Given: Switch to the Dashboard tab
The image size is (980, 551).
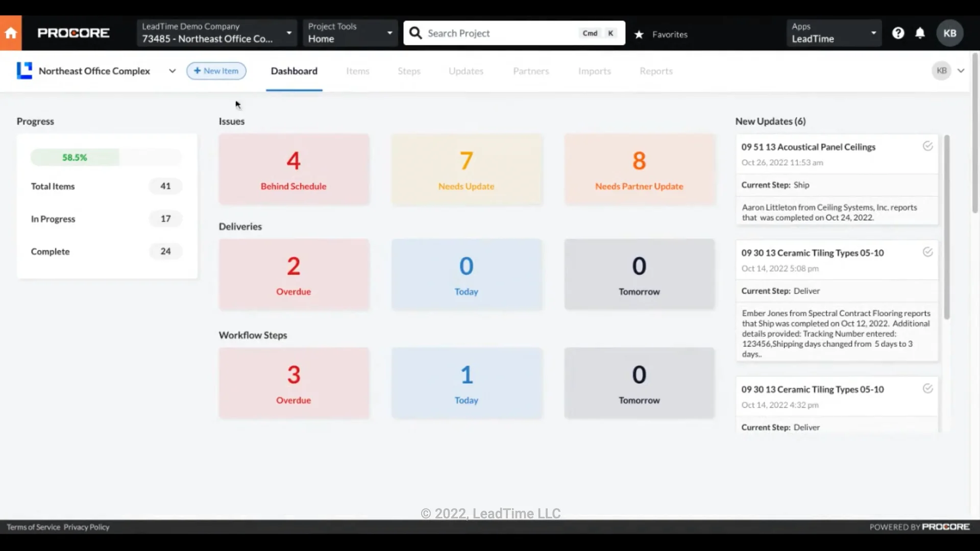Looking at the screenshot, I should pos(294,71).
